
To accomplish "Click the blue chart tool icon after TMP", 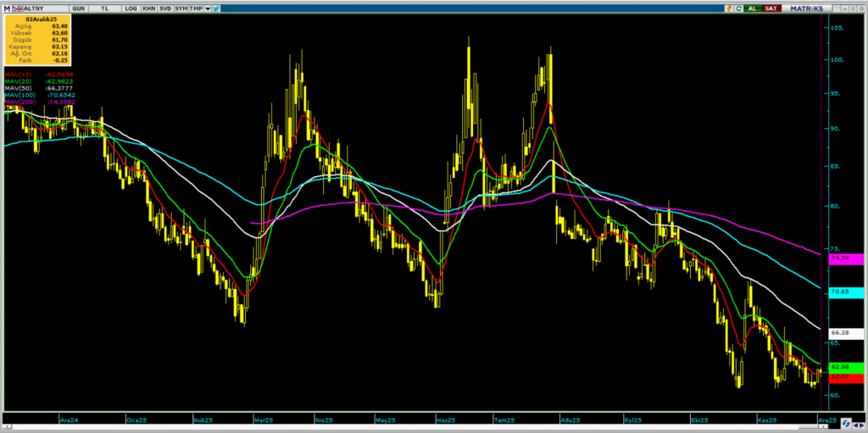I will [218, 8].
